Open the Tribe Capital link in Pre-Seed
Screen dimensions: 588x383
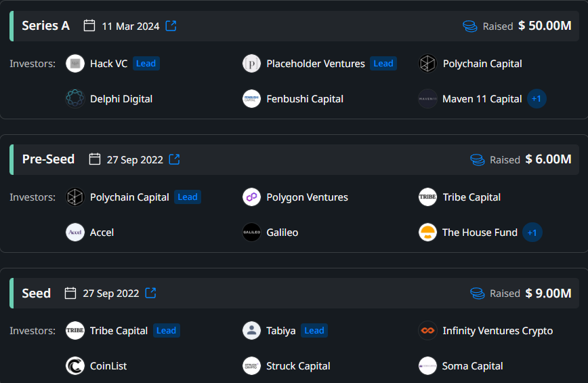tap(471, 197)
